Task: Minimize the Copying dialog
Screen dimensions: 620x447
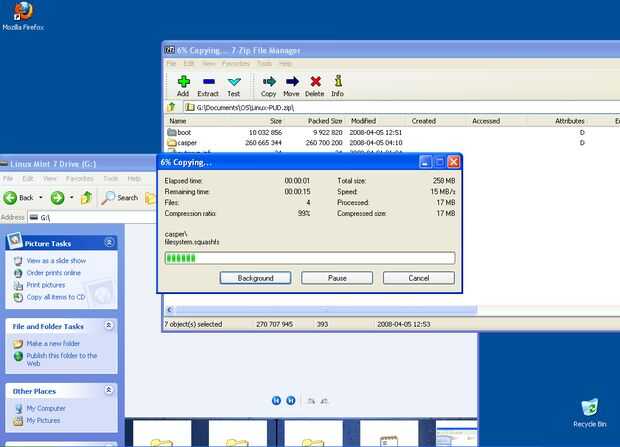Action: pos(425,162)
